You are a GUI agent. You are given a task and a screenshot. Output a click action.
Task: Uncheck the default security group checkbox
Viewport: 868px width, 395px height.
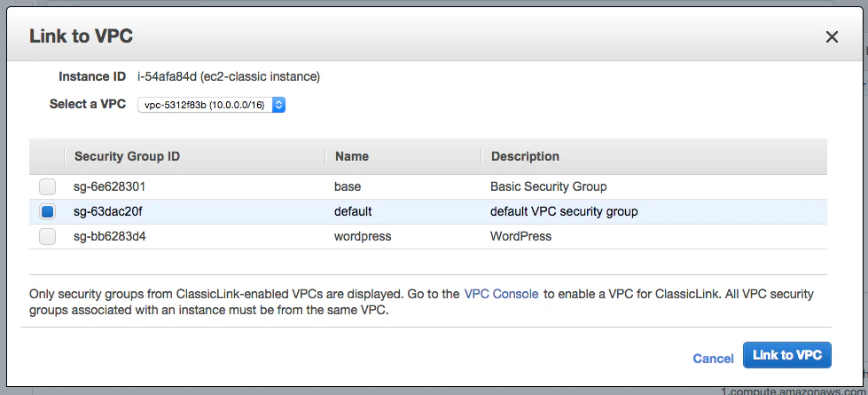coord(47,212)
